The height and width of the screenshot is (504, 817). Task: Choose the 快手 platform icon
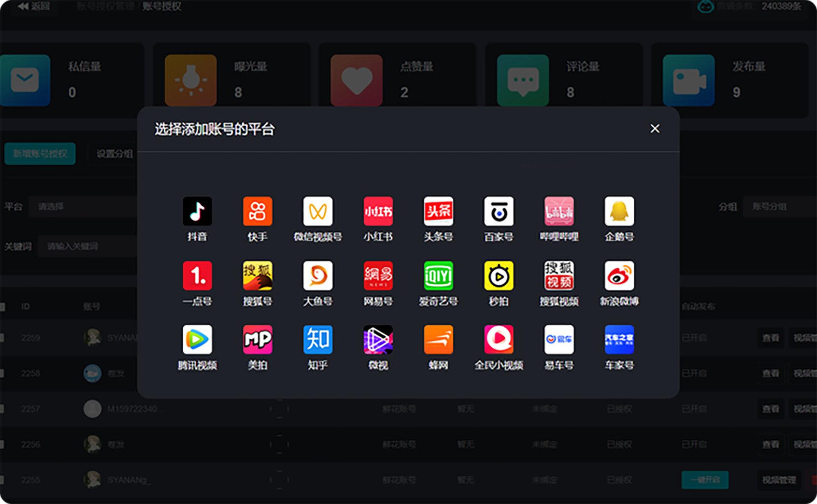coord(258,211)
